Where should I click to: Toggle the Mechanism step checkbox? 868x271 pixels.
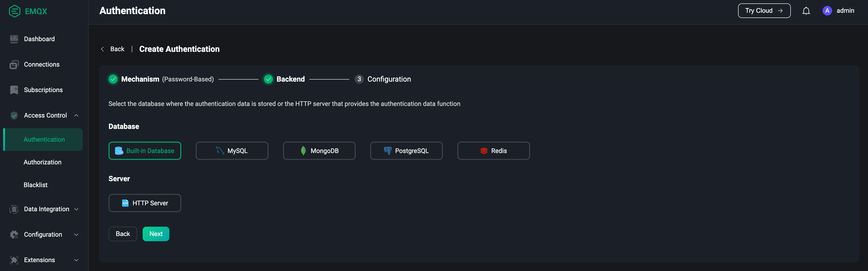[113, 79]
